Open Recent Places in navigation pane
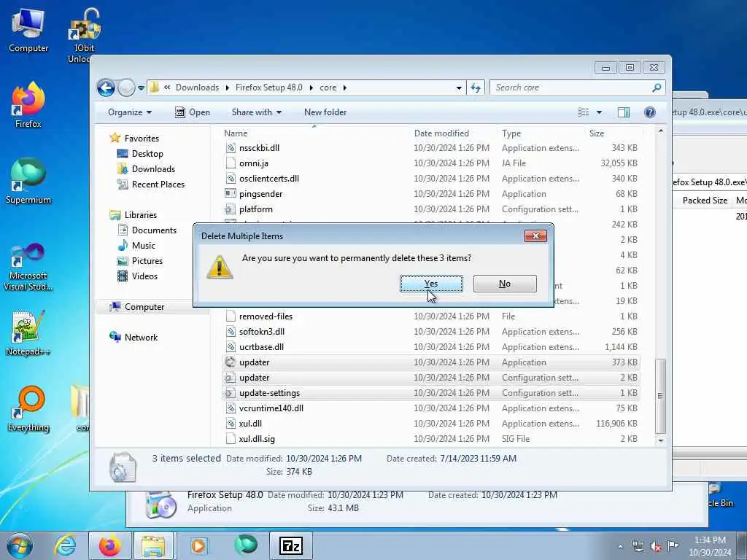Image resolution: width=747 pixels, height=560 pixels. [x=158, y=184]
